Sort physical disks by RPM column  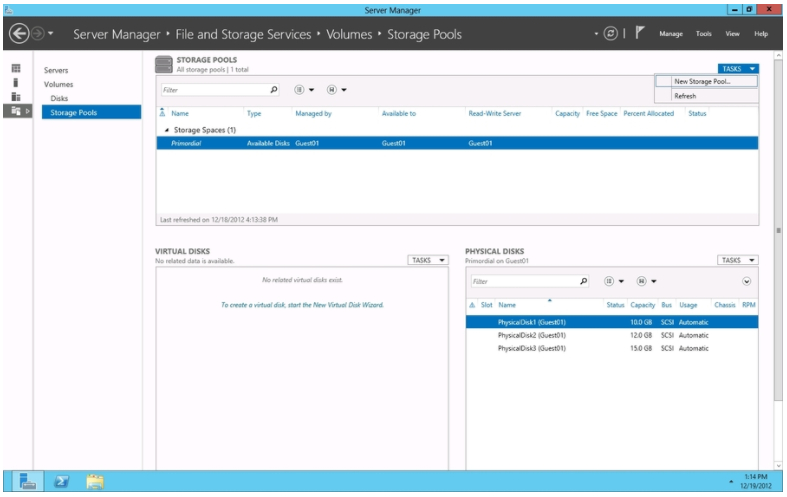748,305
